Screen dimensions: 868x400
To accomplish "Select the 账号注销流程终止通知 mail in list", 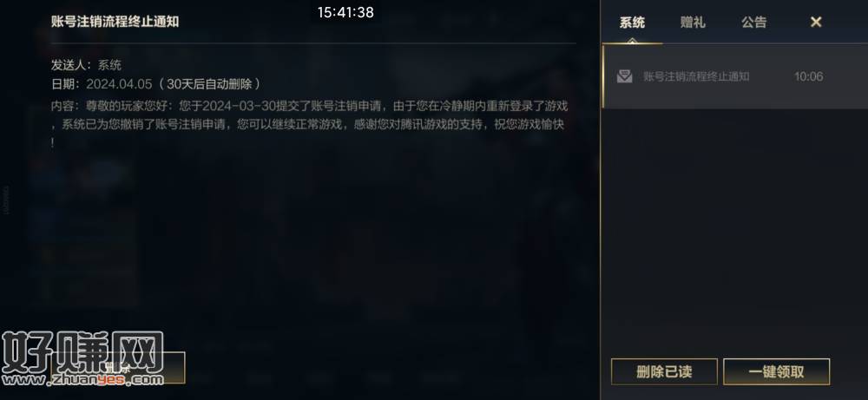I will pyautogui.click(x=735, y=76).
